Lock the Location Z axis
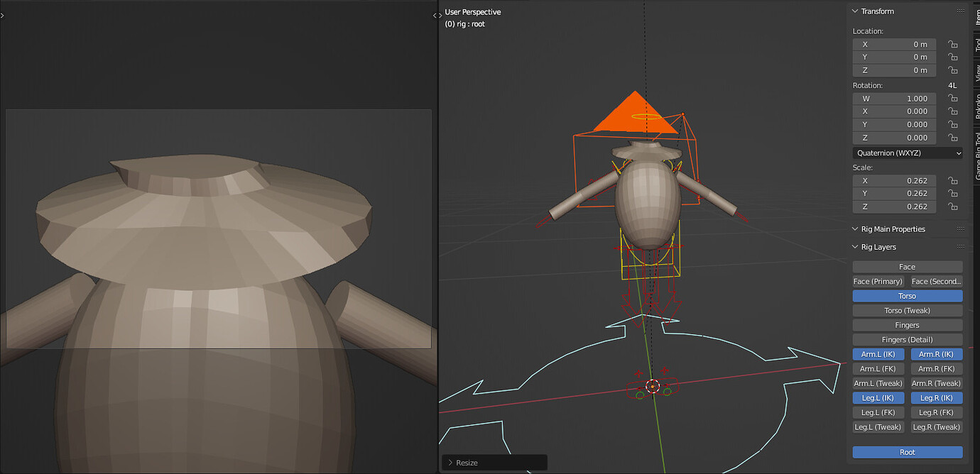This screenshot has width=980, height=474. (952, 70)
